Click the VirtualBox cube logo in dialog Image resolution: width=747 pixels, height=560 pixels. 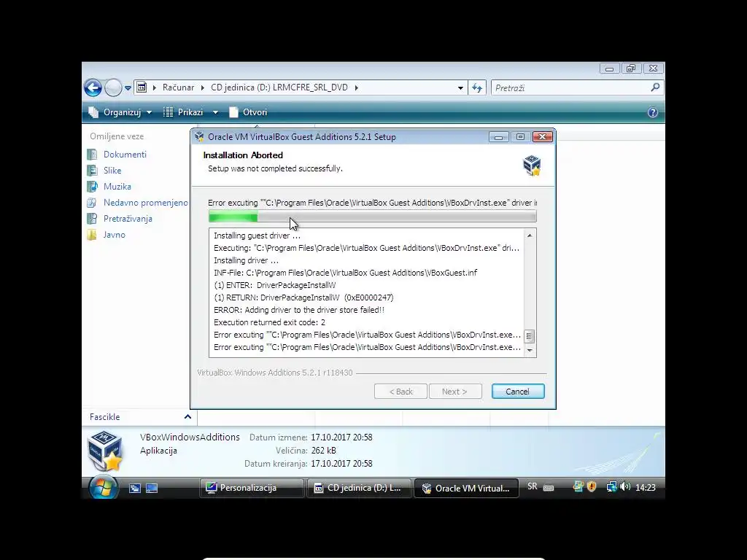532,166
